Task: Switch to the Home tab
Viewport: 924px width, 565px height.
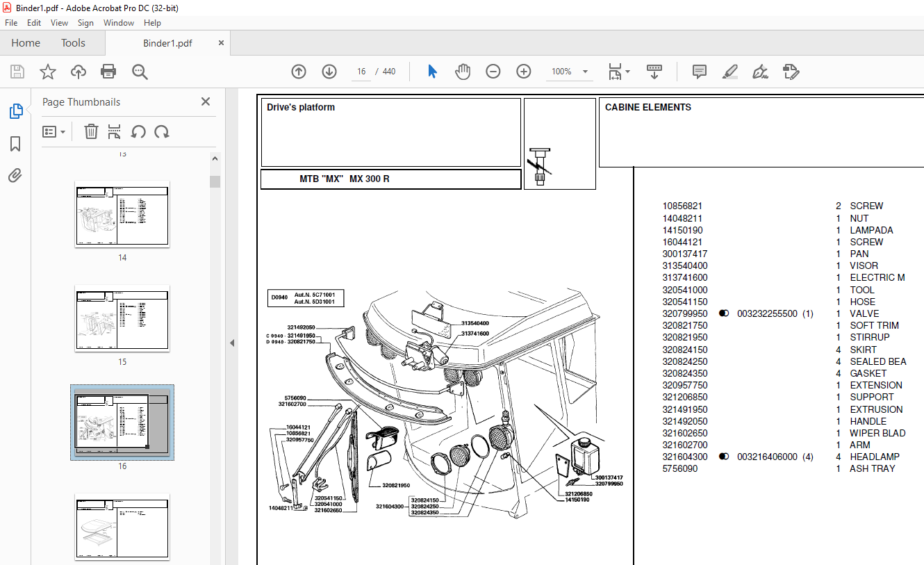Action: tap(26, 43)
